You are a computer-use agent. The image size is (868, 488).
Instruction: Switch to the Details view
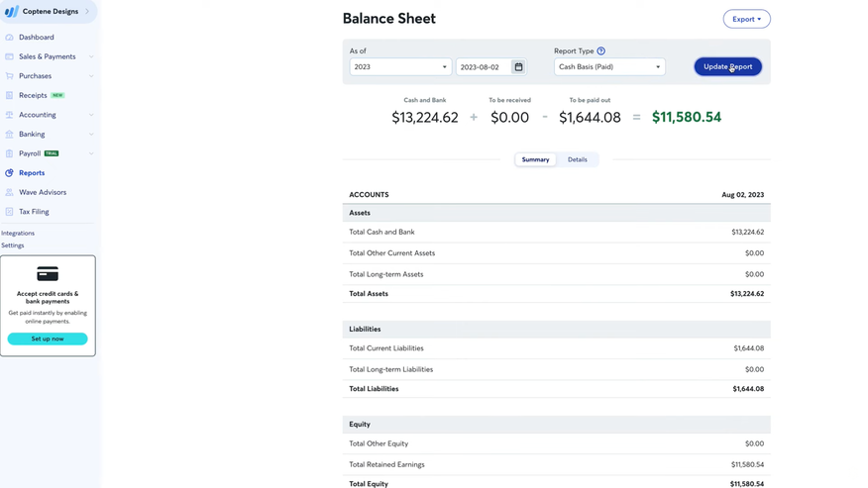click(578, 159)
